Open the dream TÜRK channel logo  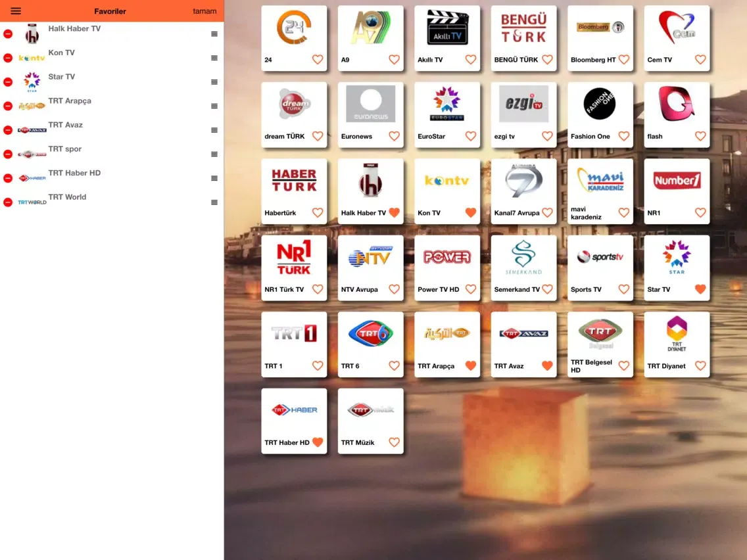[295, 104]
